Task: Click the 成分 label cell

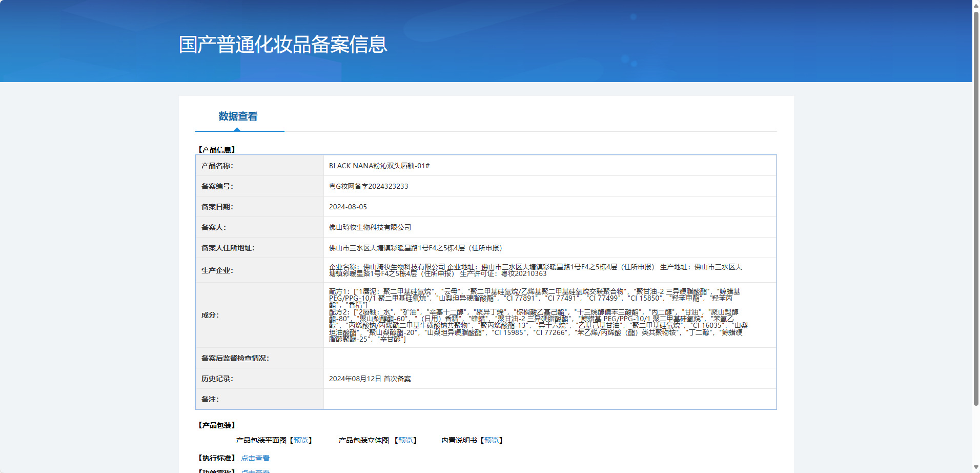Action: pyautogui.click(x=260, y=315)
